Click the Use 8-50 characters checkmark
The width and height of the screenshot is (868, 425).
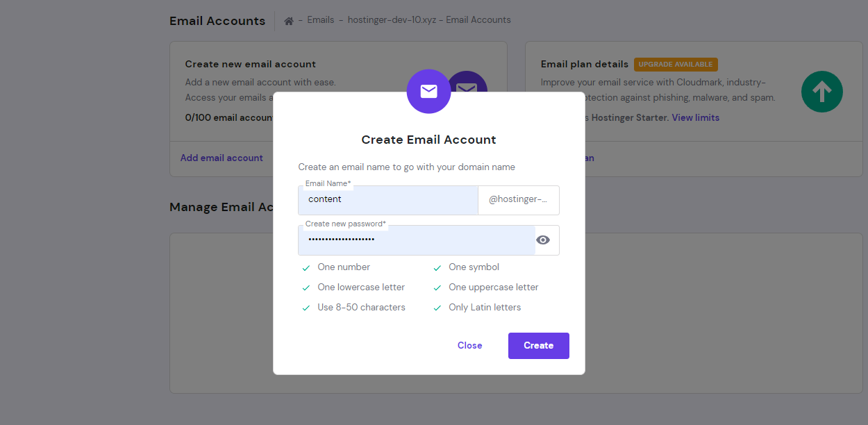pyautogui.click(x=306, y=308)
